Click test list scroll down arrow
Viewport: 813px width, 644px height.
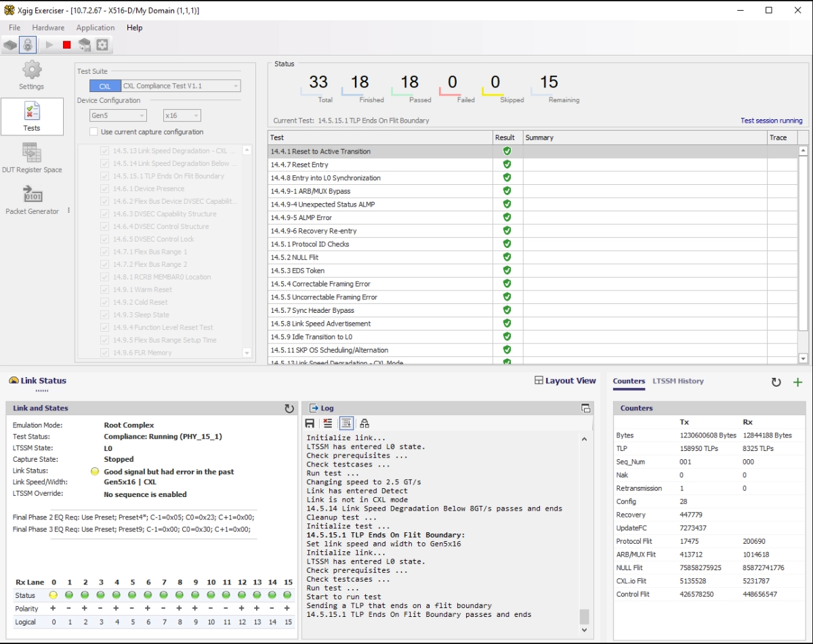click(x=247, y=353)
